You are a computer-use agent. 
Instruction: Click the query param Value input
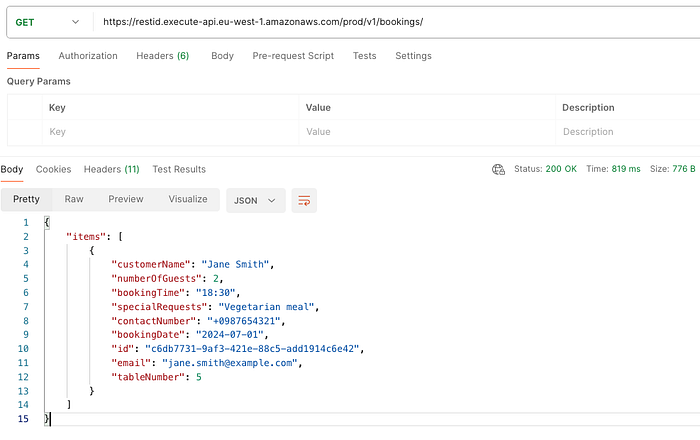[427, 131]
